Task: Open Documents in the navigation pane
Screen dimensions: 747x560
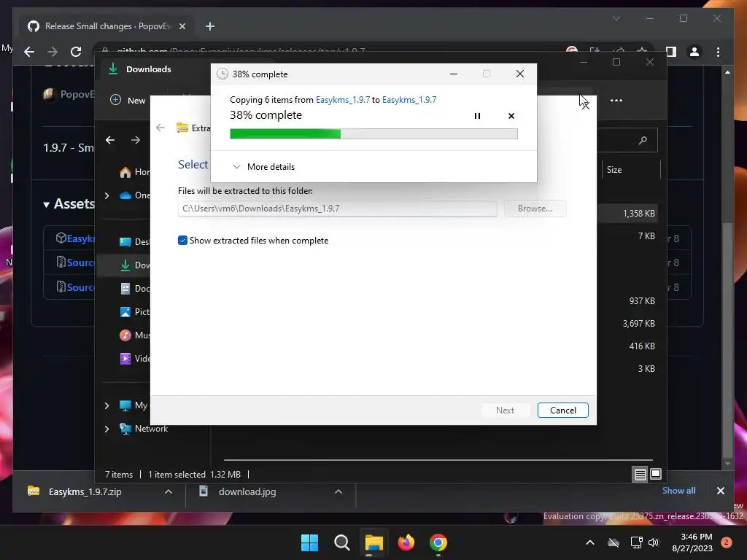Action: point(135,289)
